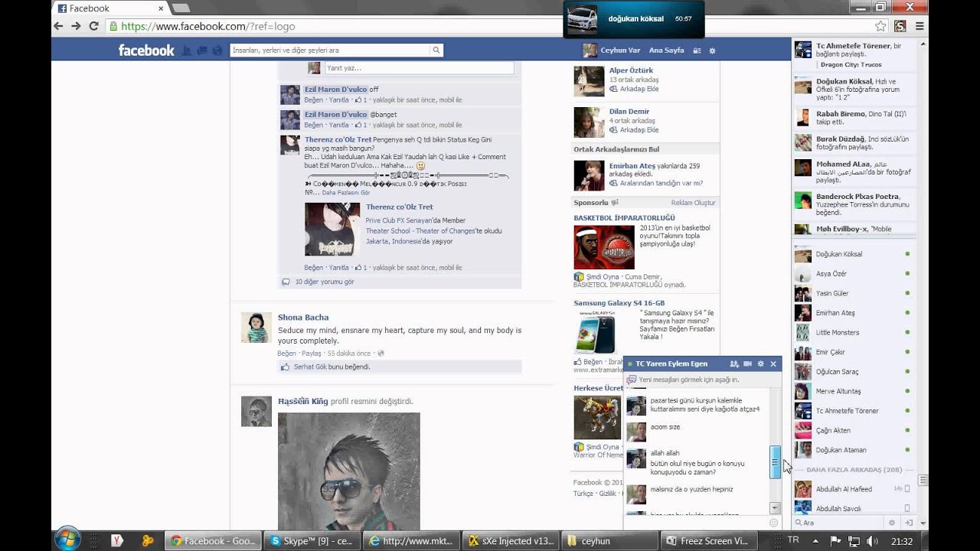Like Shona Bacha's post with Beğen
The width and height of the screenshot is (980, 551).
coord(286,354)
